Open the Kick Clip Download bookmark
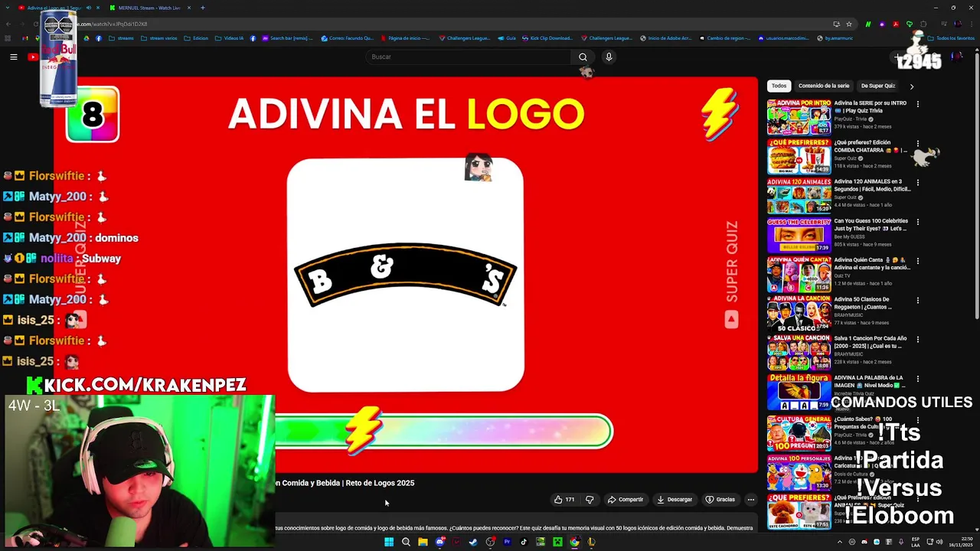This screenshot has height=551, width=980. coord(547,38)
